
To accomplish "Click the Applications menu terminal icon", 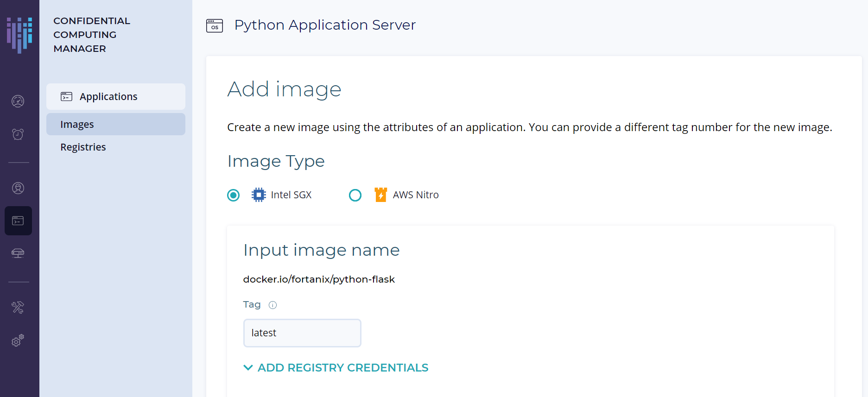I will [66, 96].
